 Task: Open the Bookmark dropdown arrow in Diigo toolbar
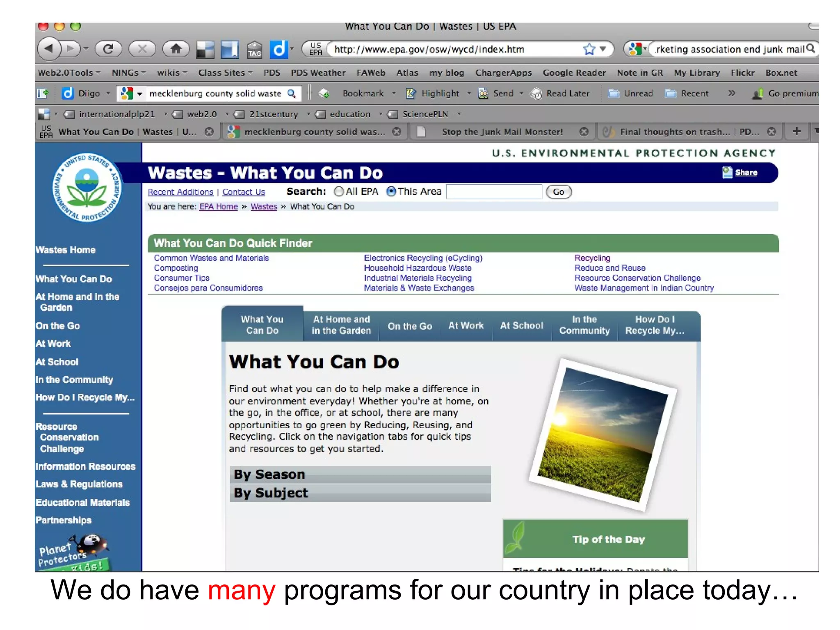(x=394, y=94)
